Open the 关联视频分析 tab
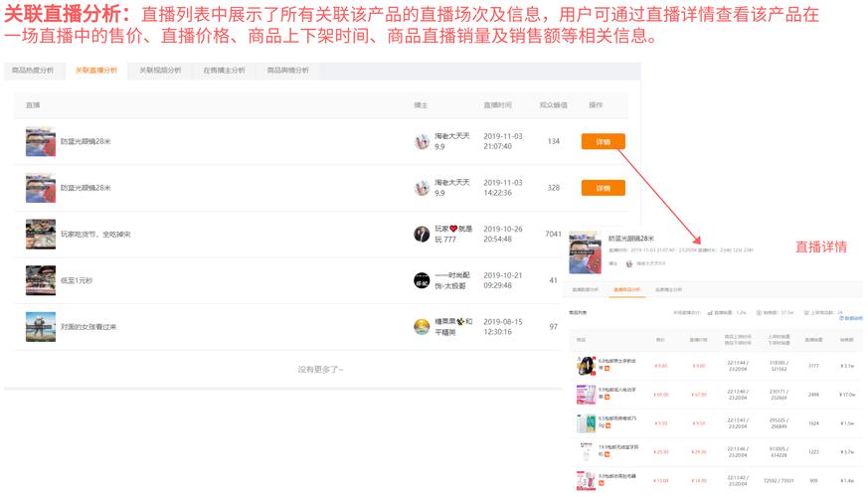 (x=160, y=71)
